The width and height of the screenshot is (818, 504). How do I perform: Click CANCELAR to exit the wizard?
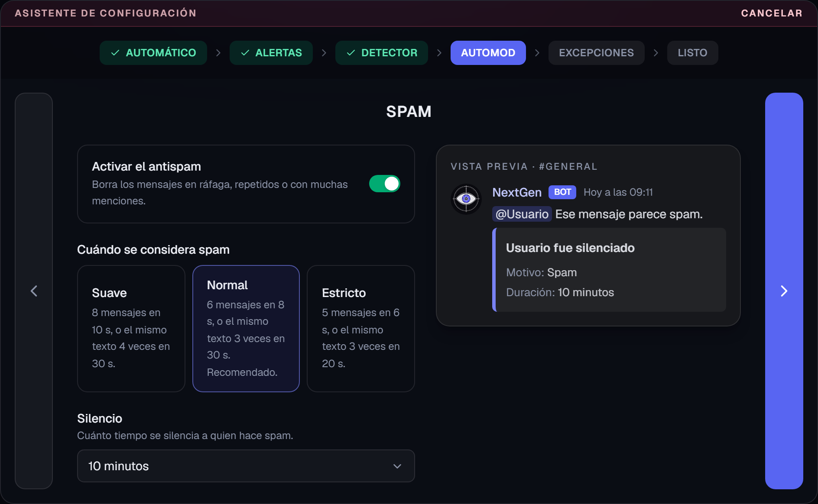pos(772,13)
